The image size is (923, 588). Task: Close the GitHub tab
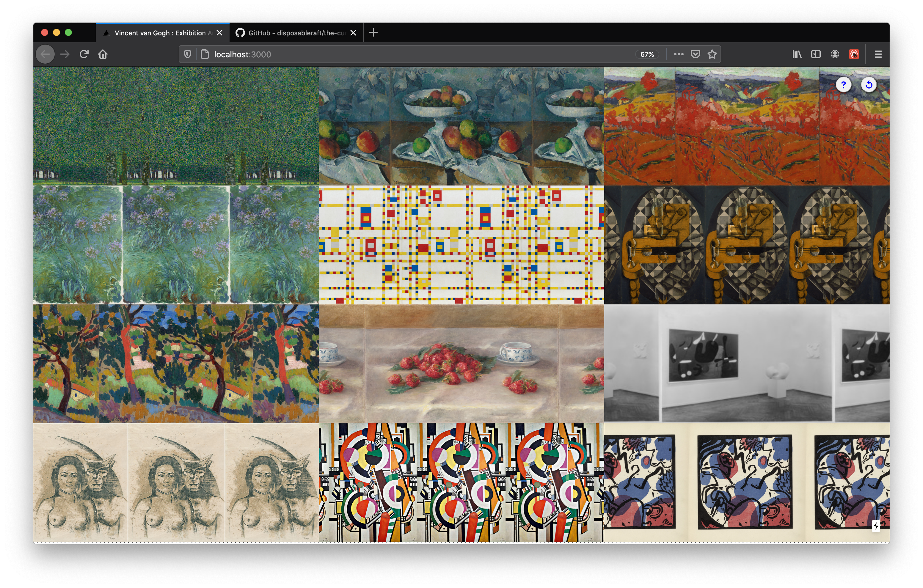(x=353, y=33)
